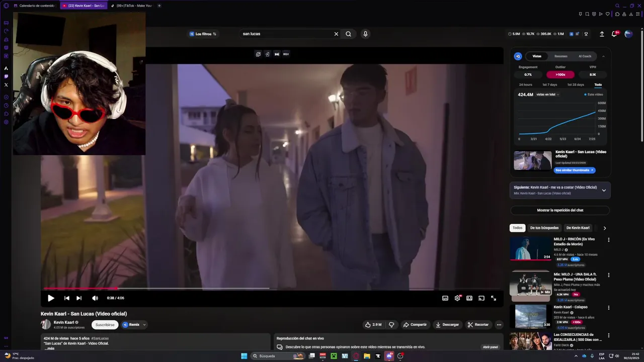Click the taskbar Búsqueda search box

(x=279, y=356)
